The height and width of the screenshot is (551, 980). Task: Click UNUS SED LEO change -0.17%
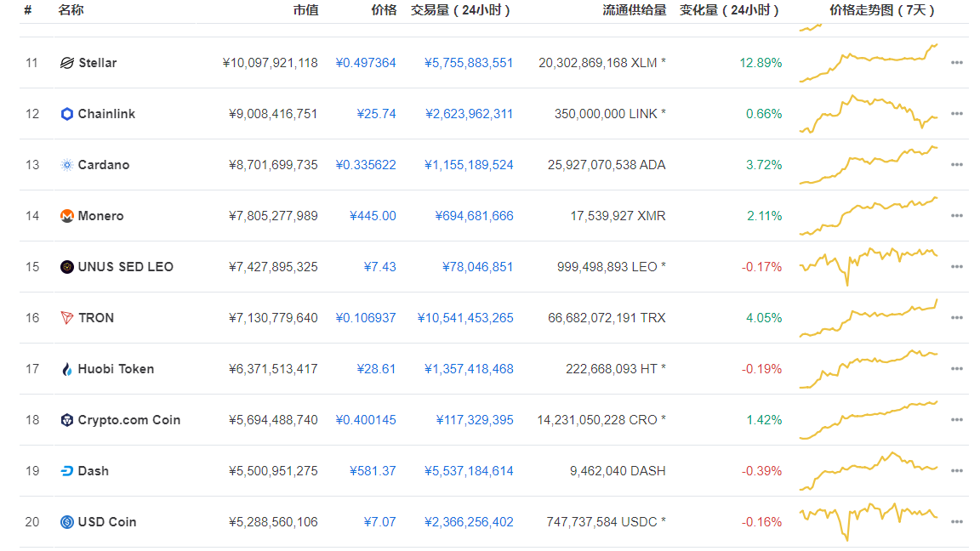762,267
